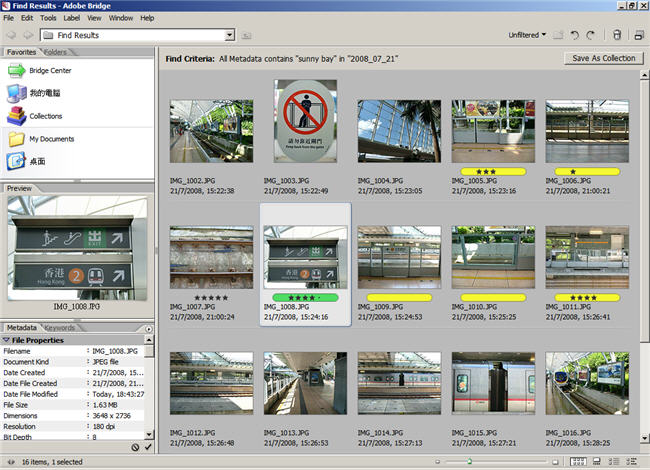Click the cancel metadata changes icon
The height and width of the screenshot is (470, 650).
(135, 447)
